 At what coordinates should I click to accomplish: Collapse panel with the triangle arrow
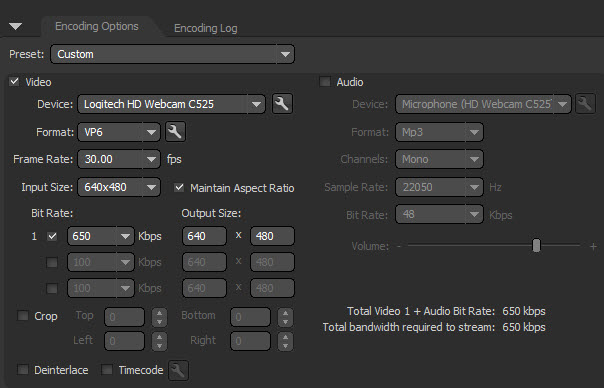[x=16, y=26]
